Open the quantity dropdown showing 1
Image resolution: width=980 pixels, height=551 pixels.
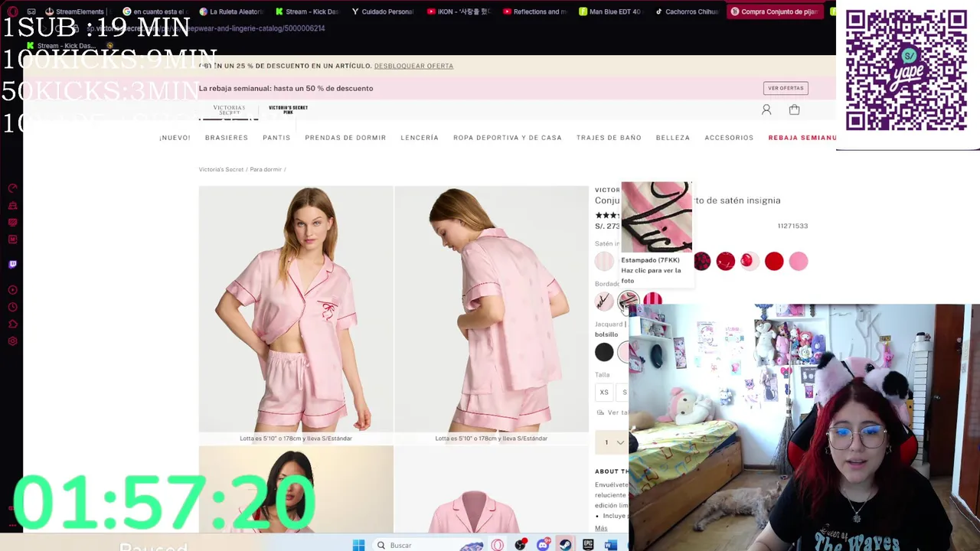[x=611, y=442]
